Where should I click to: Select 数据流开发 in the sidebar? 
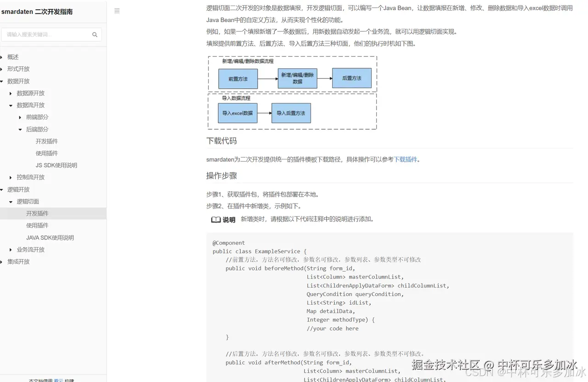click(x=31, y=105)
